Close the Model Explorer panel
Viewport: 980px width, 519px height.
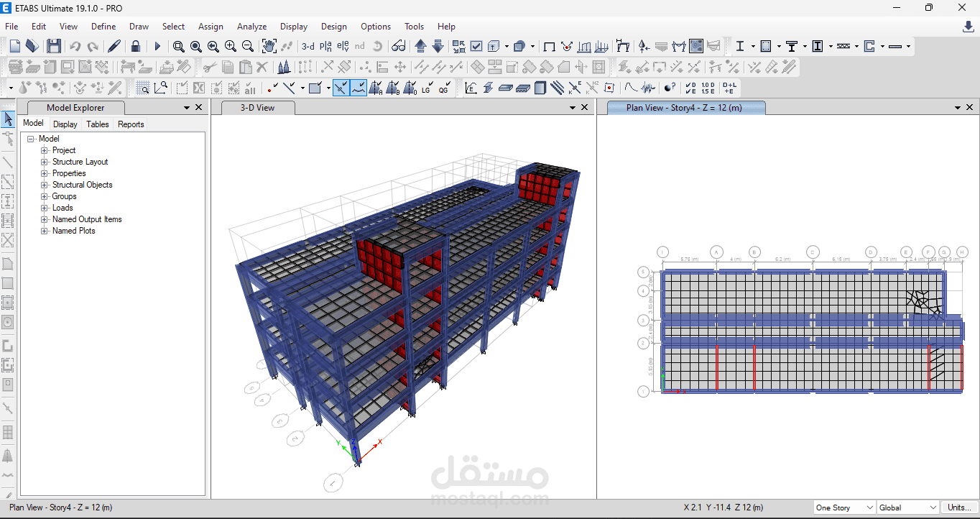click(199, 108)
